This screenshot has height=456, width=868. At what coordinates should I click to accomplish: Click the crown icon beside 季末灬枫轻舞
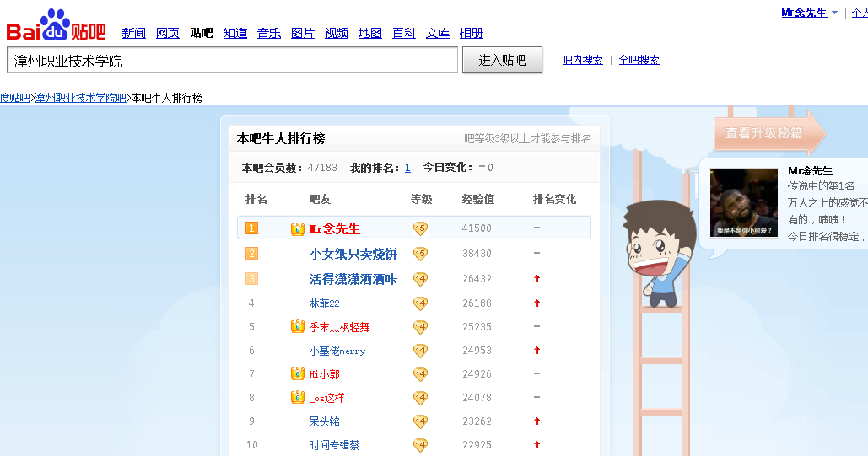(298, 326)
